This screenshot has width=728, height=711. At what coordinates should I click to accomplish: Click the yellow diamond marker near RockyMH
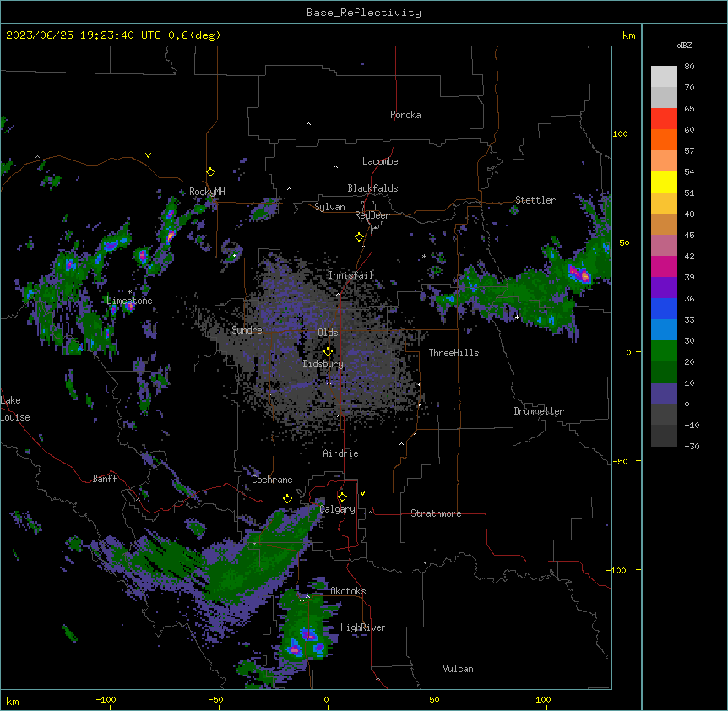point(210,172)
